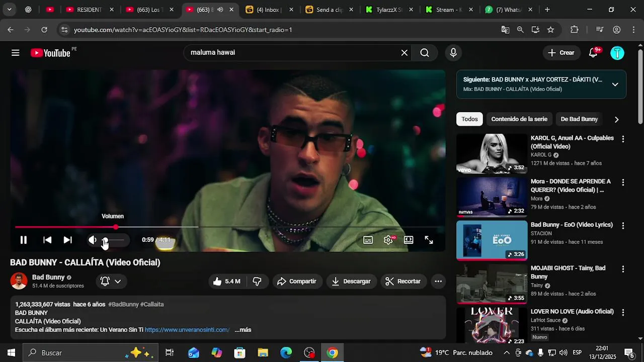Open Chrome zoom magnifier icon in address bar

pyautogui.click(x=520, y=30)
